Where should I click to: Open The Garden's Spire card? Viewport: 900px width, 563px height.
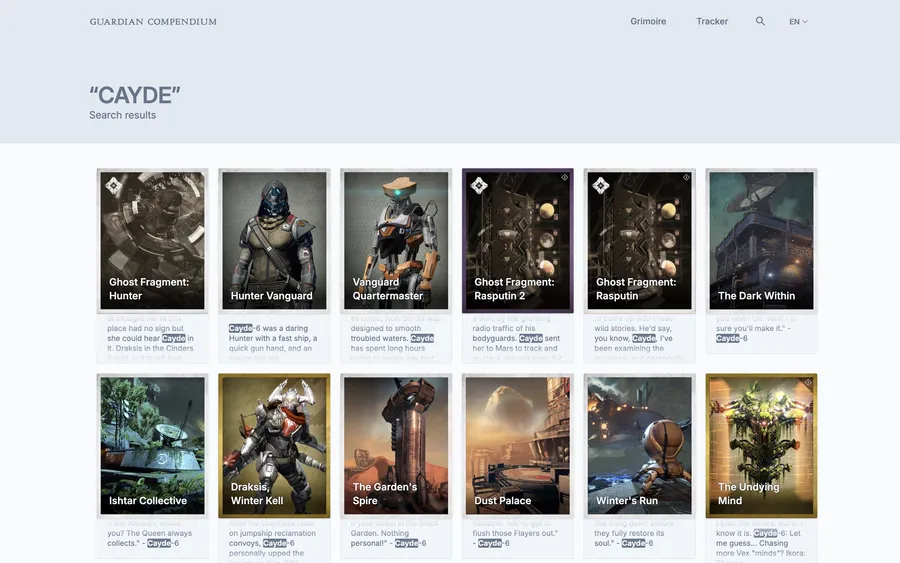click(x=396, y=445)
